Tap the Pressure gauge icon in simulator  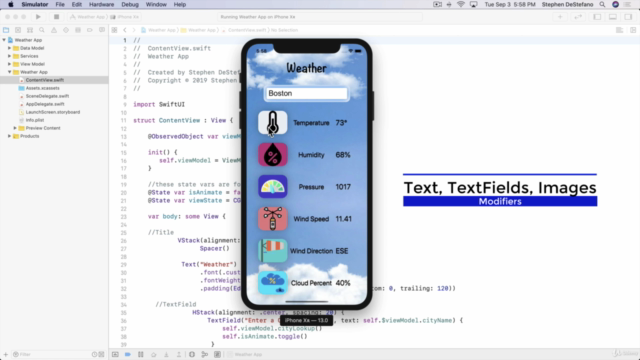273,187
